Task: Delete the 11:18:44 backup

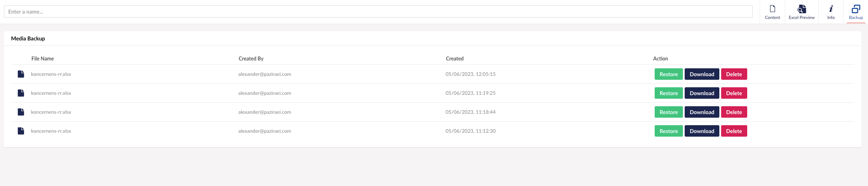Action: (x=734, y=112)
